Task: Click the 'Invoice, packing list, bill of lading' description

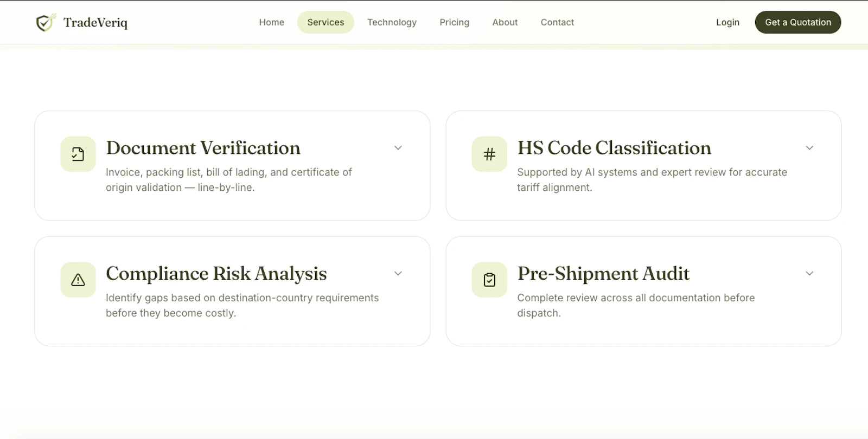Action: click(229, 179)
